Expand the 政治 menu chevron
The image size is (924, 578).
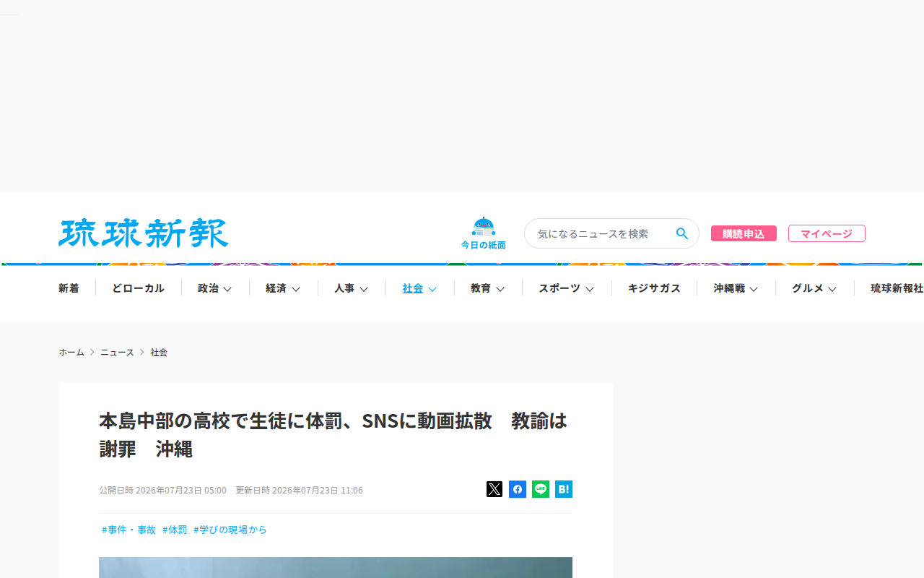point(227,289)
